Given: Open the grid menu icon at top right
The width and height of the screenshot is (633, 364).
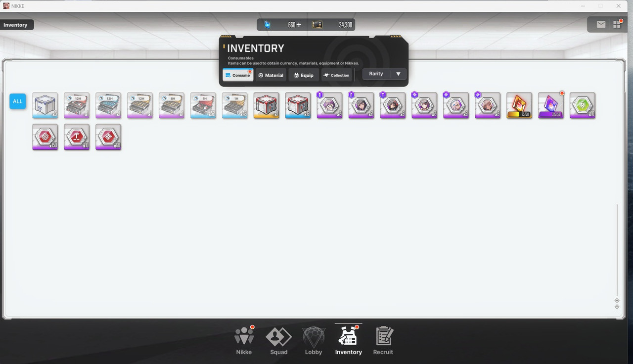Looking at the screenshot, I should (x=617, y=24).
